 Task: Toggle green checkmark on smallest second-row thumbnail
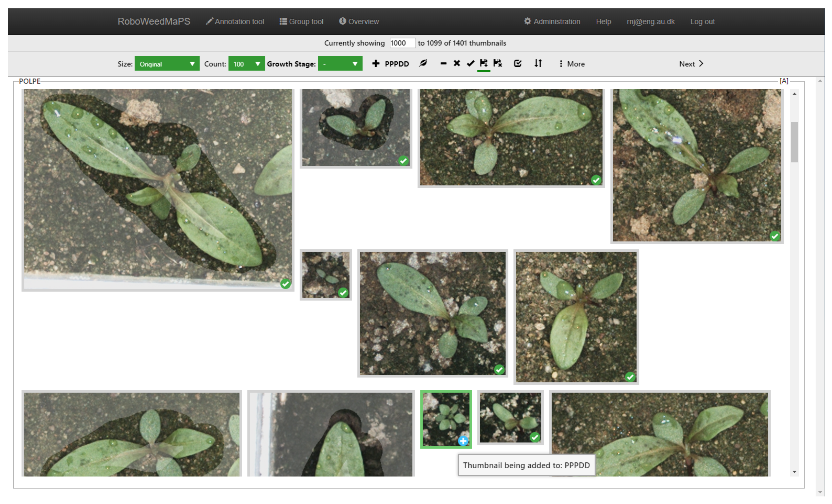click(x=343, y=293)
